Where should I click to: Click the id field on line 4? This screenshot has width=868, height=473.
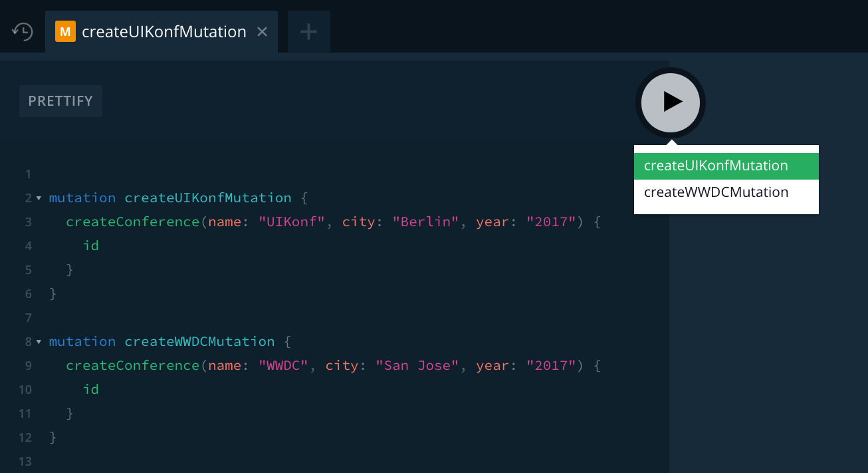(x=91, y=245)
